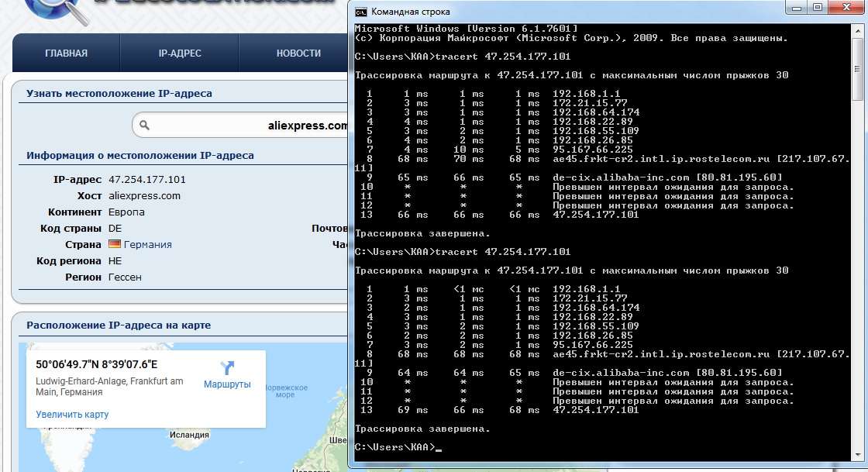Follow the Увеличить карту link
Screen dimensions: 868x472
click(x=72, y=415)
